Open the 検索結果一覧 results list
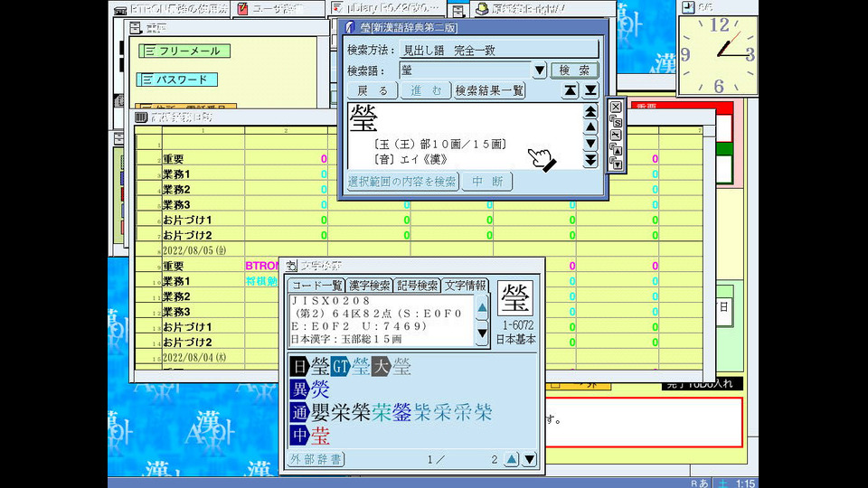The width and height of the screenshot is (868, 488). 489,90
